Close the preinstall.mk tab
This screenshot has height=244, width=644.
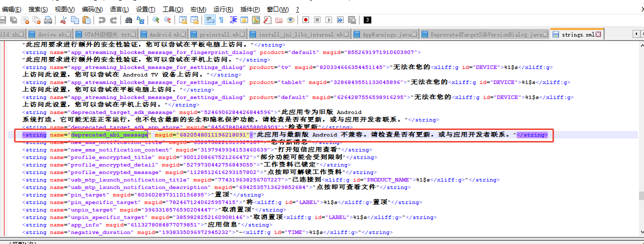(242, 35)
